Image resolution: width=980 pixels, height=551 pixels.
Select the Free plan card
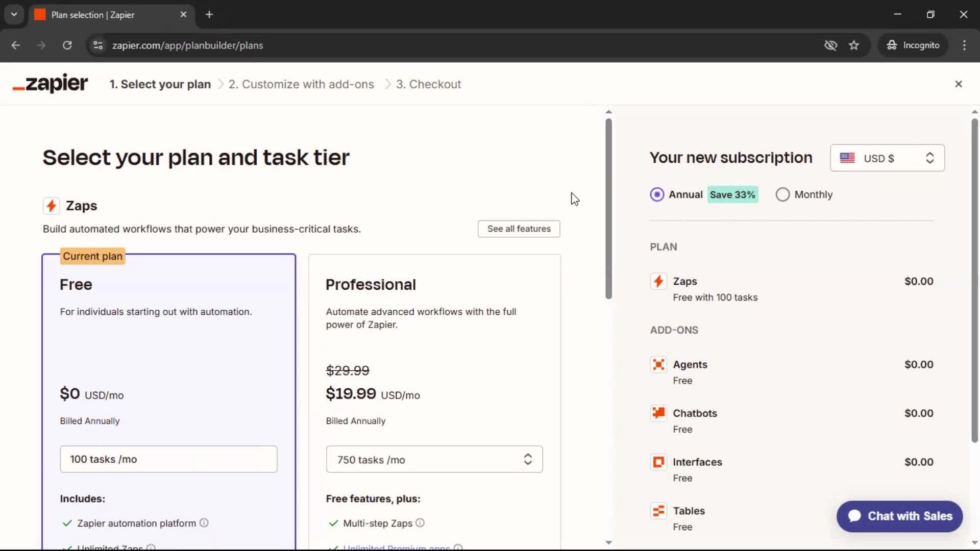click(168, 400)
